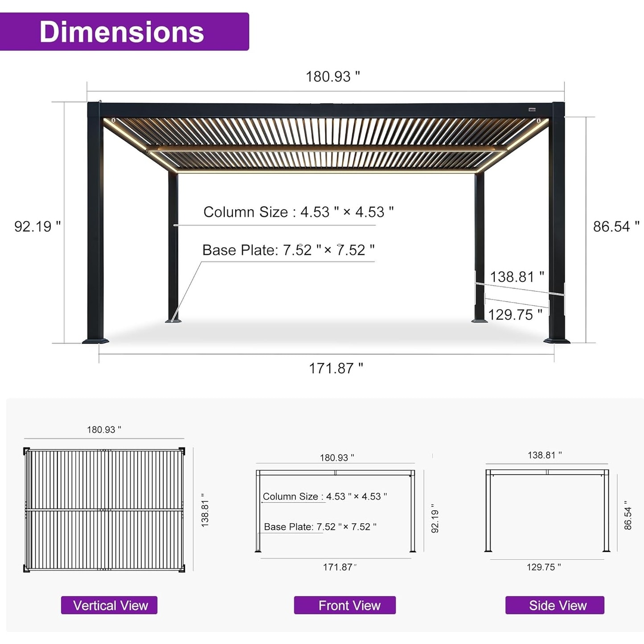This screenshot has width=644, height=644.
Task: Click the Side View label
Action: pyautogui.click(x=555, y=605)
